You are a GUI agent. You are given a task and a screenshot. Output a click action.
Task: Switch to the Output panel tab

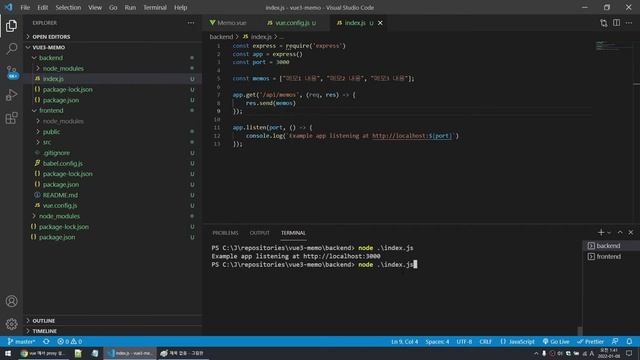click(x=260, y=233)
